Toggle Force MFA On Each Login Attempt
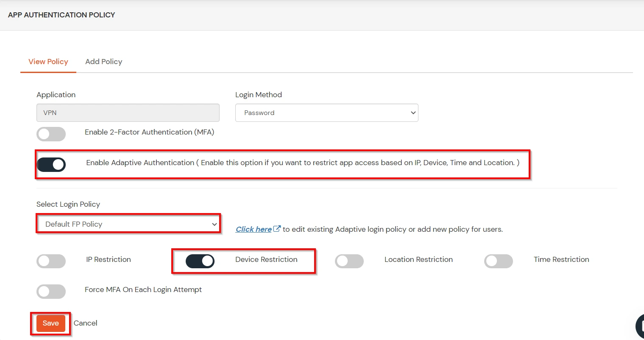Screen dimensions: 644x340 tap(51, 292)
